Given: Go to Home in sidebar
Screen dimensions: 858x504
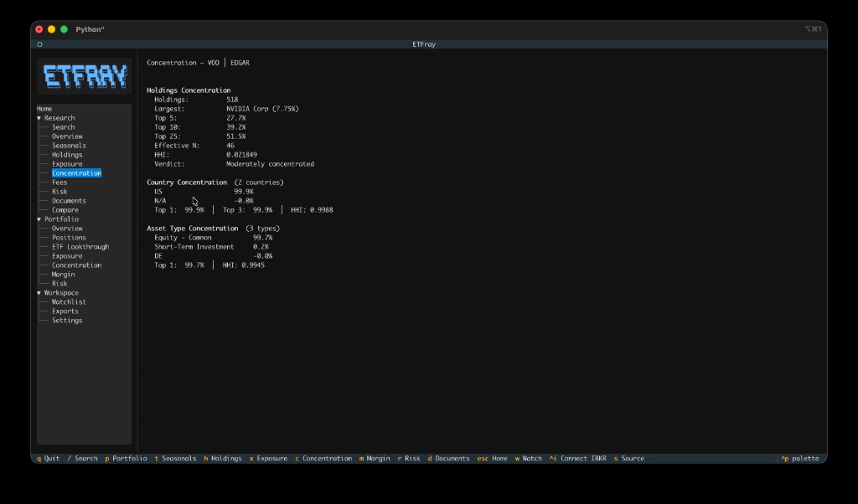Looking at the screenshot, I should pyautogui.click(x=44, y=109).
